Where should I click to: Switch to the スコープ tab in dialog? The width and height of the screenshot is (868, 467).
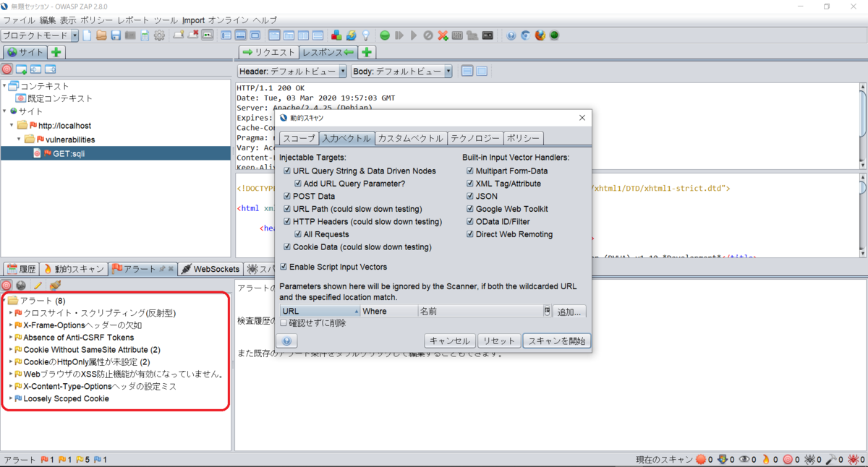(x=299, y=138)
